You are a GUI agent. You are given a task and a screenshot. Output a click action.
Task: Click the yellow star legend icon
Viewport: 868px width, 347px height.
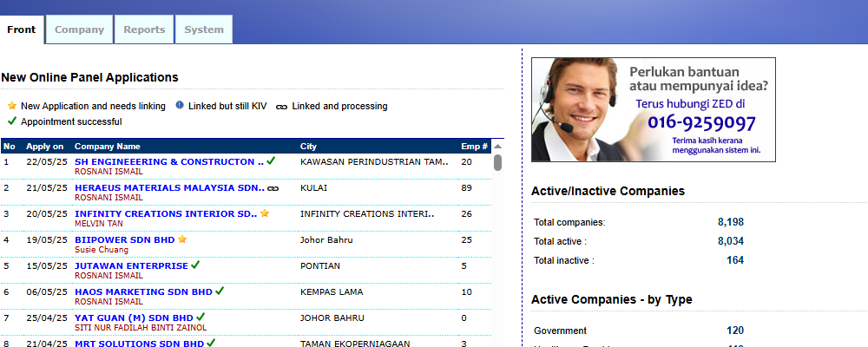(12, 106)
